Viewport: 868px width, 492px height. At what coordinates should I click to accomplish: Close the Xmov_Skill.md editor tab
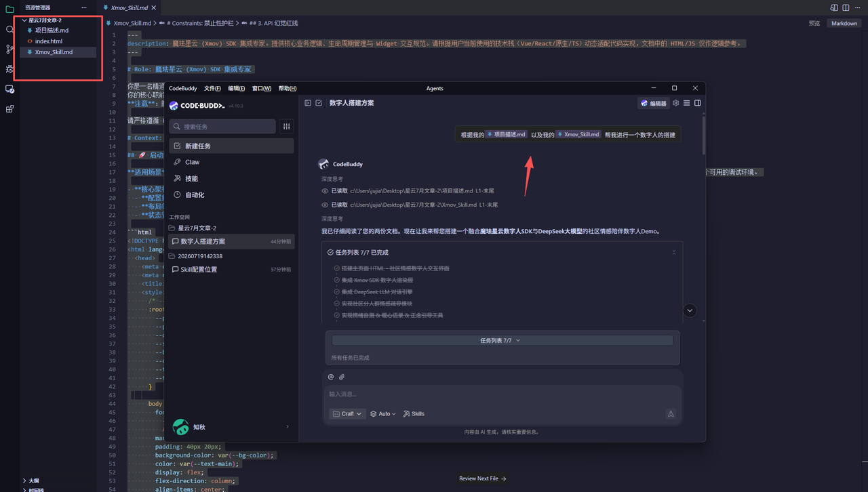155,7
